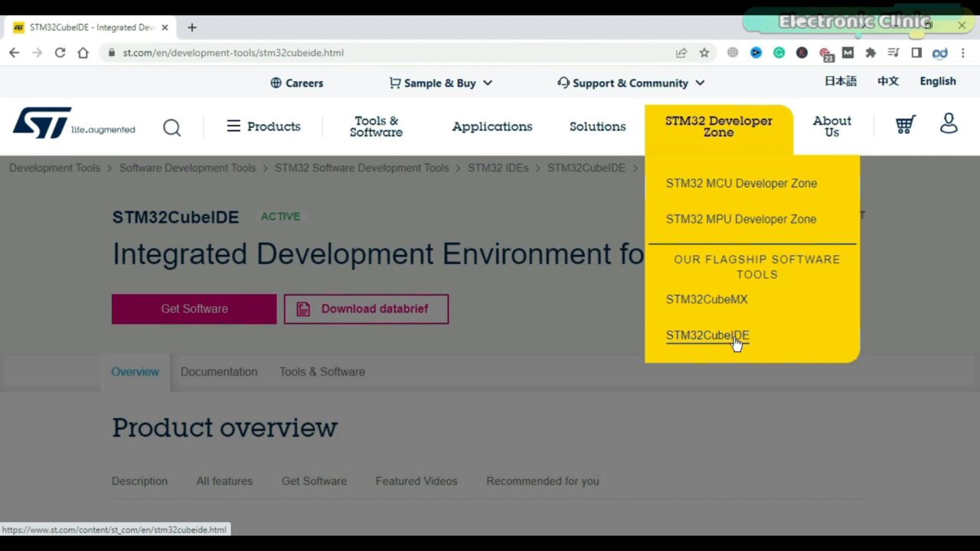Switch language to Chinese
This screenshot has height=551, width=980.
coord(888,81)
